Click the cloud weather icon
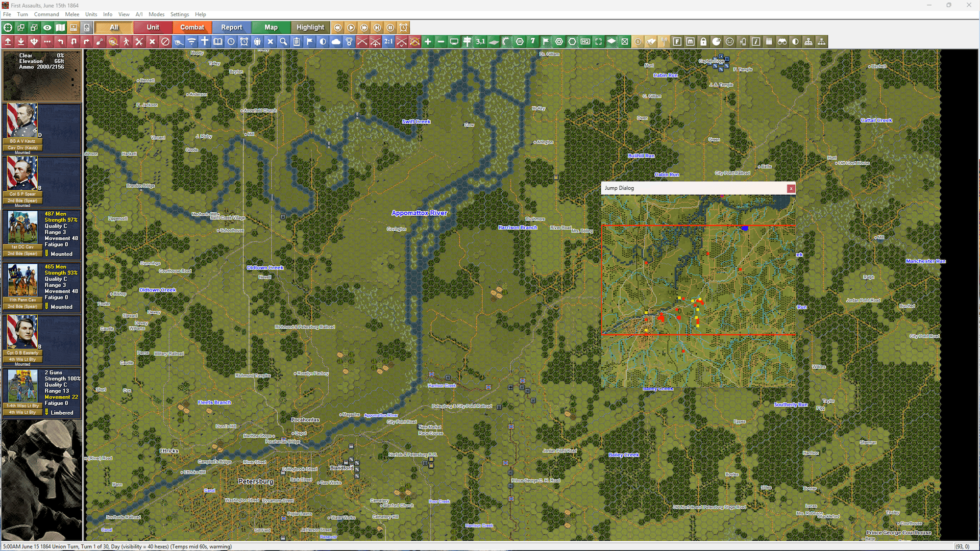 coord(336,42)
